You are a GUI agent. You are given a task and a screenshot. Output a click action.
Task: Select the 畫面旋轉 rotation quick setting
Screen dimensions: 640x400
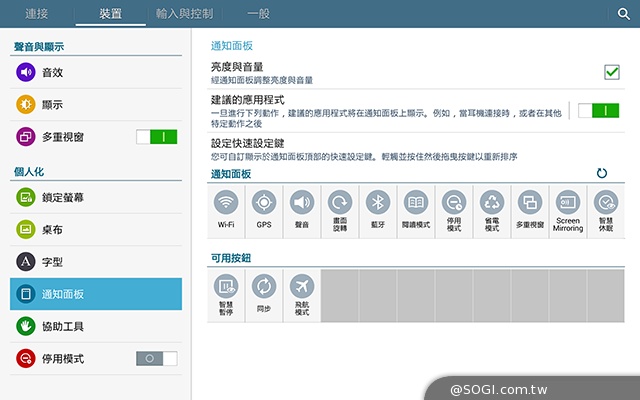pos(340,211)
